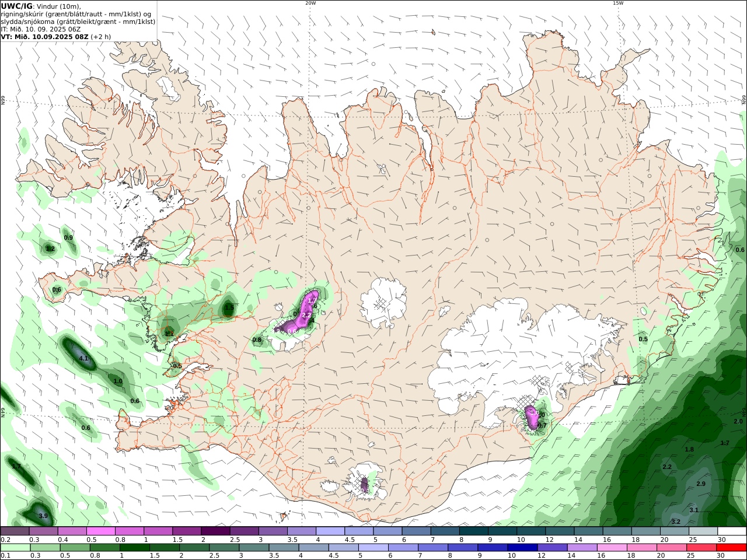Pick the white 30 swatch in upper legend

click(732, 531)
